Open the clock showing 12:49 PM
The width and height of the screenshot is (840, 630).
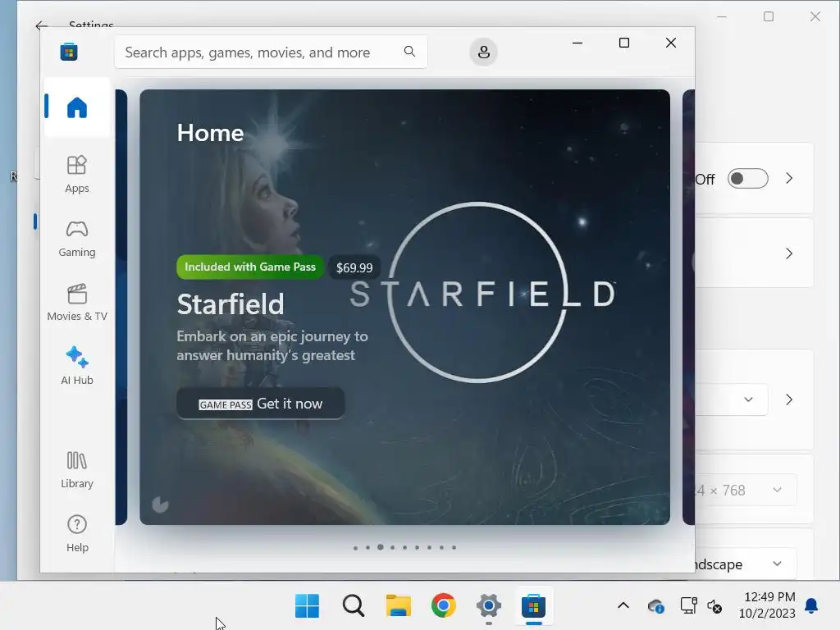pyautogui.click(x=768, y=605)
